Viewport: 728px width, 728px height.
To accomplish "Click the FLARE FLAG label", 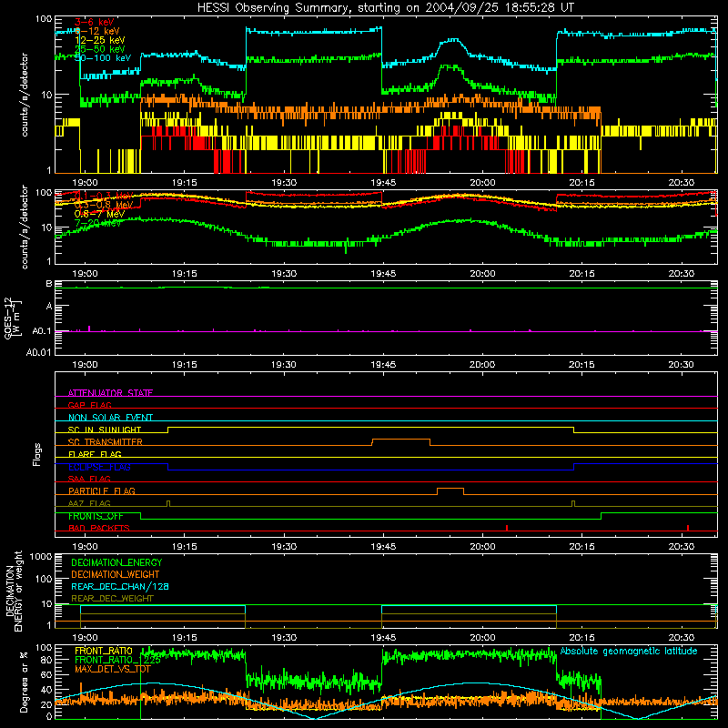I will pos(95,454).
